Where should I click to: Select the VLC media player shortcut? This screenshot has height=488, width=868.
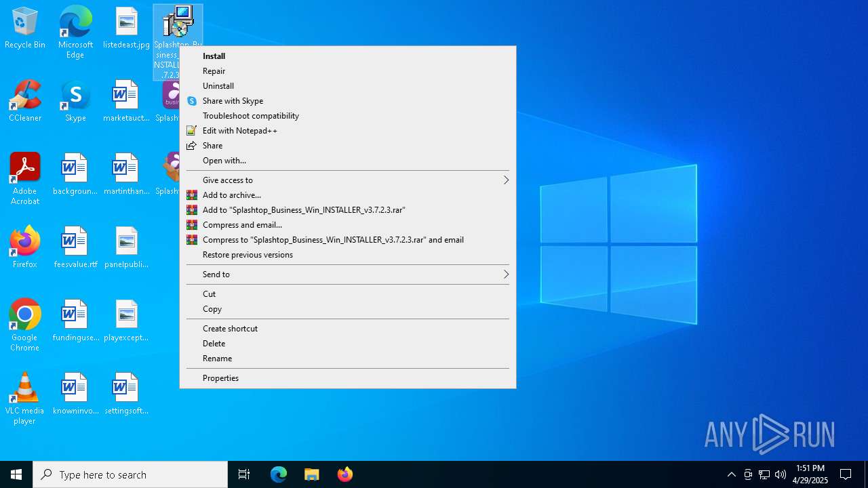click(25, 399)
